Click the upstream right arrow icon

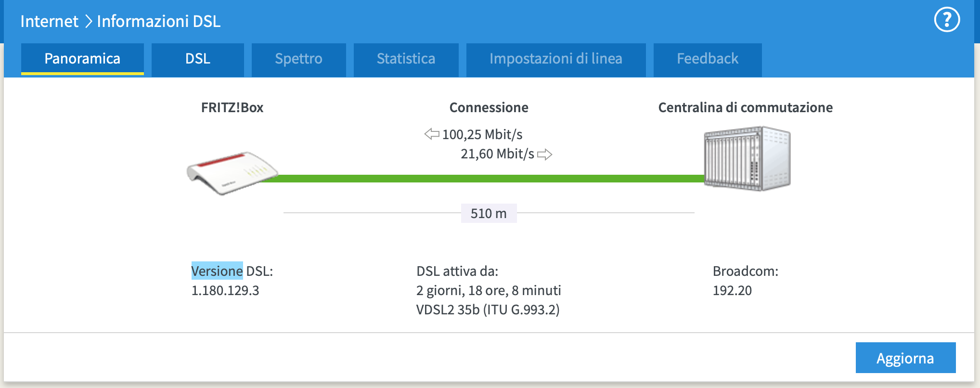(x=544, y=155)
